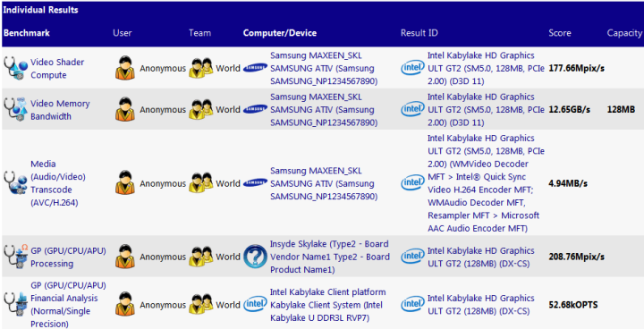
Task: Click the World team icon in Financial Analysis row
Action: click(x=201, y=305)
